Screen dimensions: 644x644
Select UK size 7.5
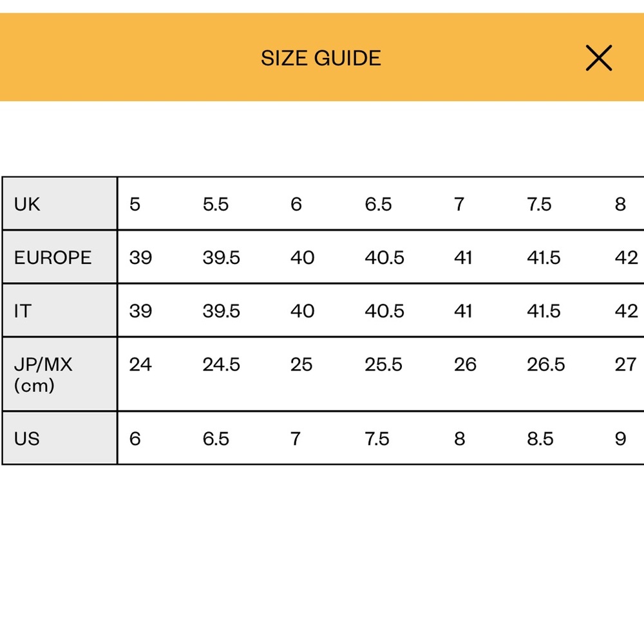coord(539,204)
